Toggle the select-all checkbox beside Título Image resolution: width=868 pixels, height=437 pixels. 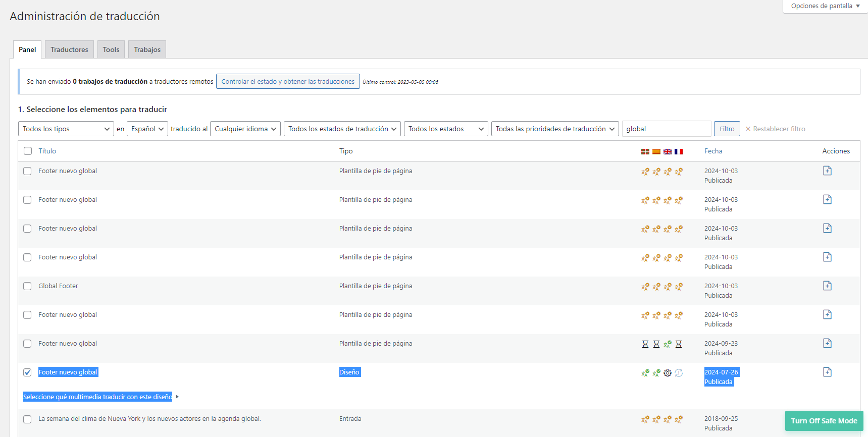tap(28, 151)
